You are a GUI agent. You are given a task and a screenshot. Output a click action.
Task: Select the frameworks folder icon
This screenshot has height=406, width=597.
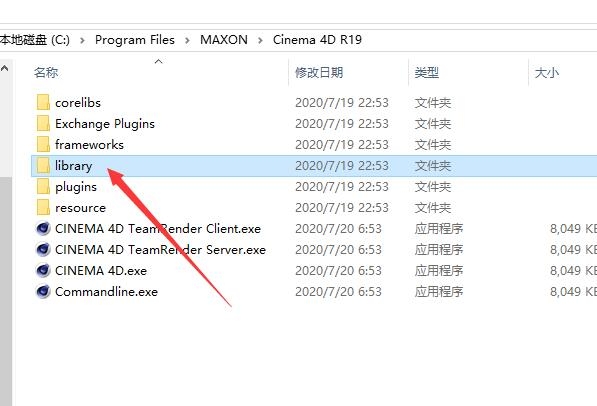(x=43, y=144)
